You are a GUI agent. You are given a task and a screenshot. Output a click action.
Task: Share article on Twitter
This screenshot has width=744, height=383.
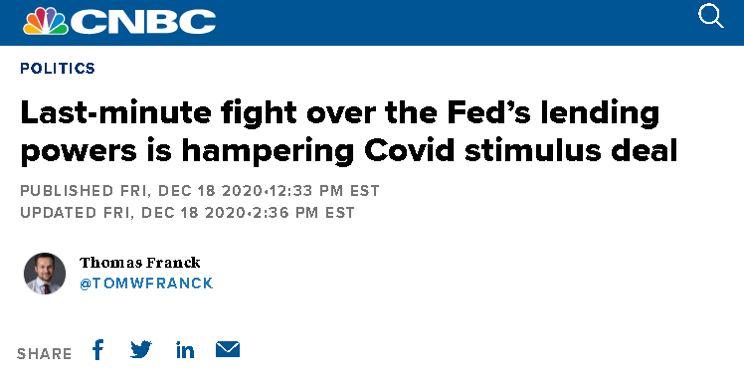[141, 350]
